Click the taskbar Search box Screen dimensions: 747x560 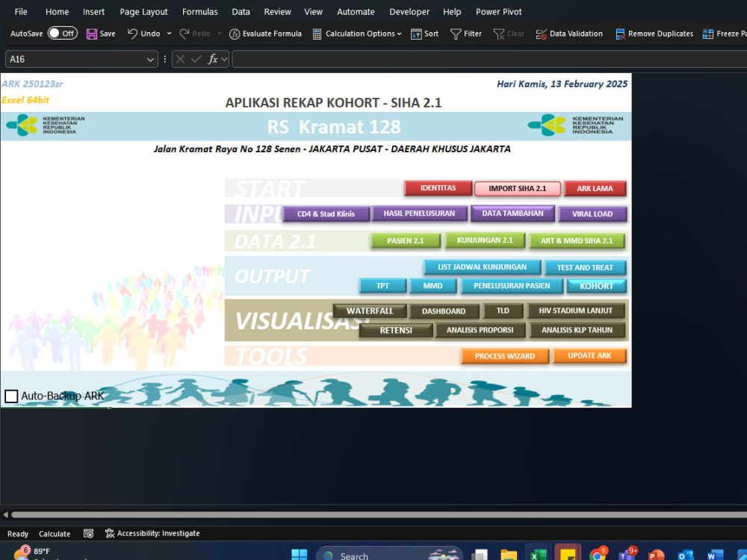click(389, 555)
